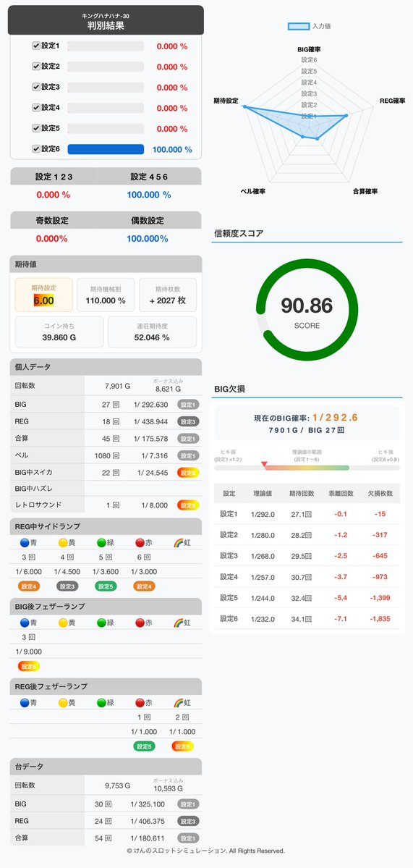This screenshot has height=868, width=413.
Task: Click the 期待設定 6.00 card
Action: click(43, 295)
